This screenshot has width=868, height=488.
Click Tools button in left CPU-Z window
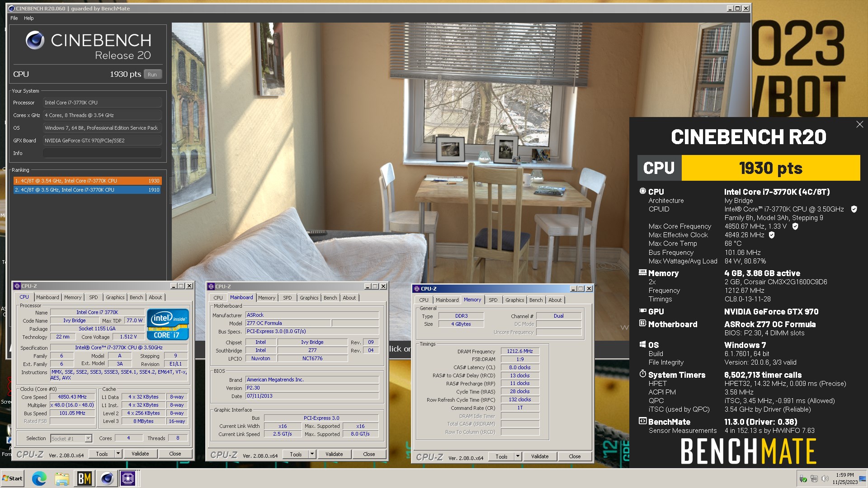(x=102, y=454)
